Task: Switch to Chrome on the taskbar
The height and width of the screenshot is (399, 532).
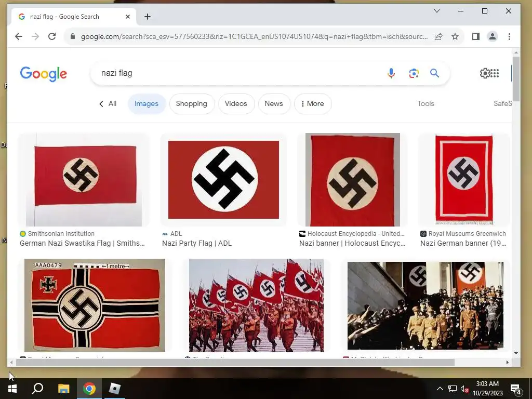Action: [89, 389]
